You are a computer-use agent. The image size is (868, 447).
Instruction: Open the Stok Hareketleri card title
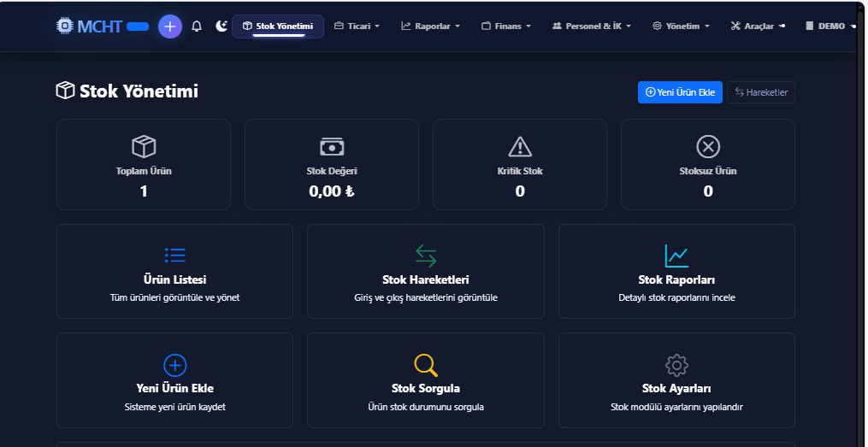tap(426, 280)
